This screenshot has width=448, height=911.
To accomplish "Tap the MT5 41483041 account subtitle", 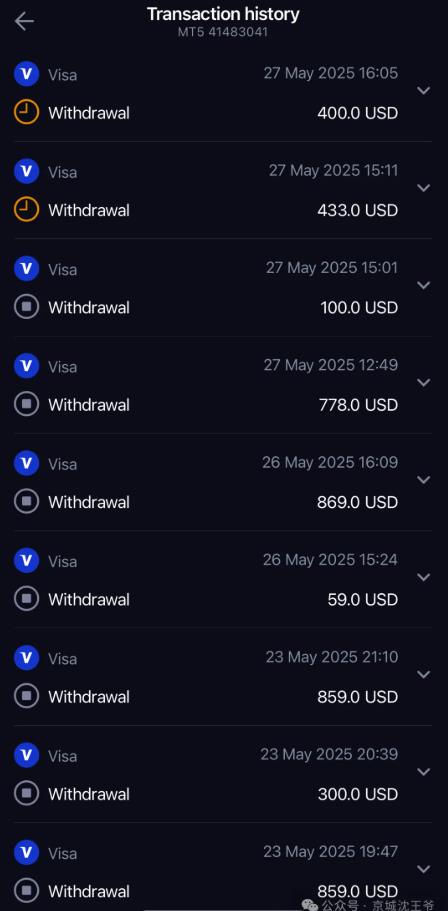I will click(223, 31).
